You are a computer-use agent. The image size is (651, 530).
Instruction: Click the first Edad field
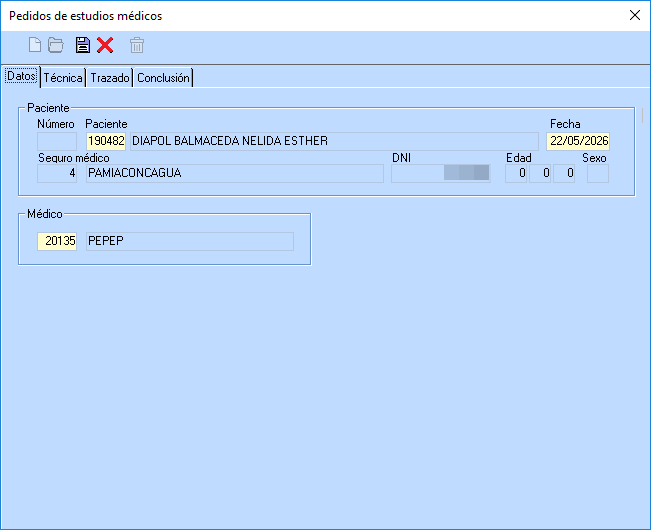[x=516, y=173]
